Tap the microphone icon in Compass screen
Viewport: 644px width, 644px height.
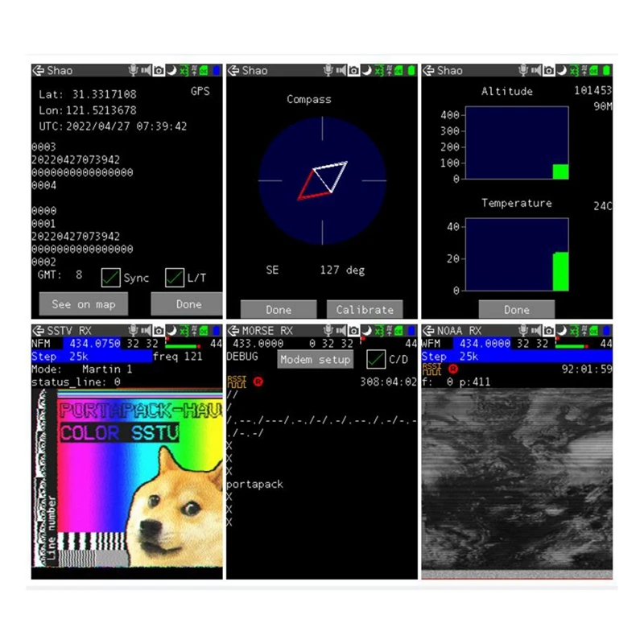(328, 71)
